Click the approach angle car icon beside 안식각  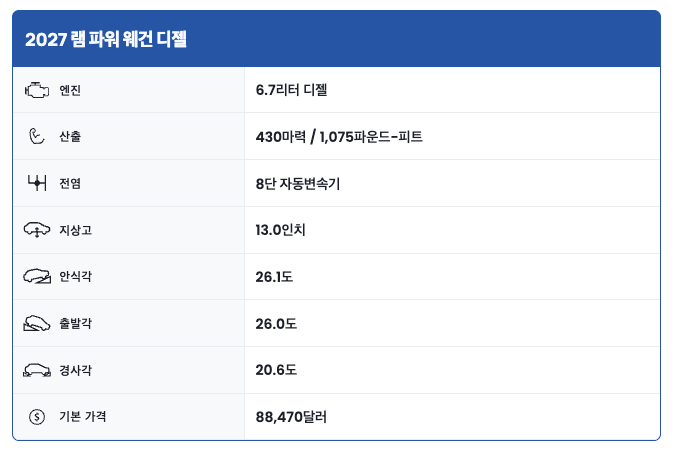tap(37, 276)
